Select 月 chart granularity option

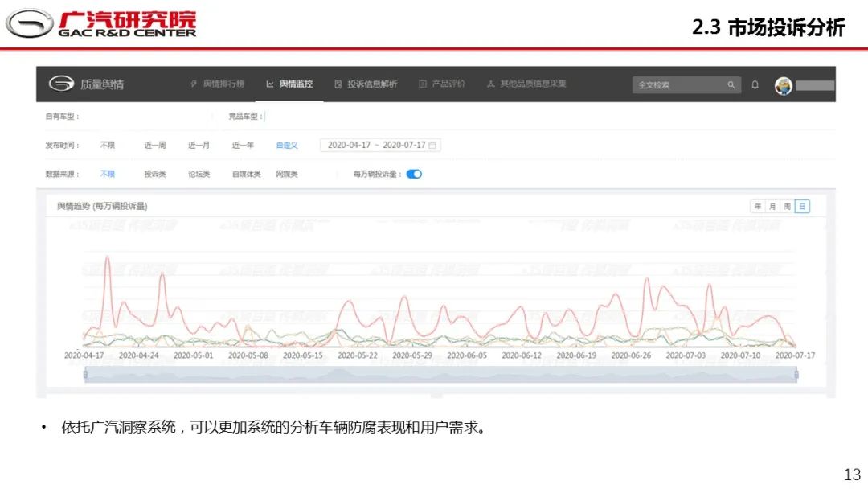772,207
